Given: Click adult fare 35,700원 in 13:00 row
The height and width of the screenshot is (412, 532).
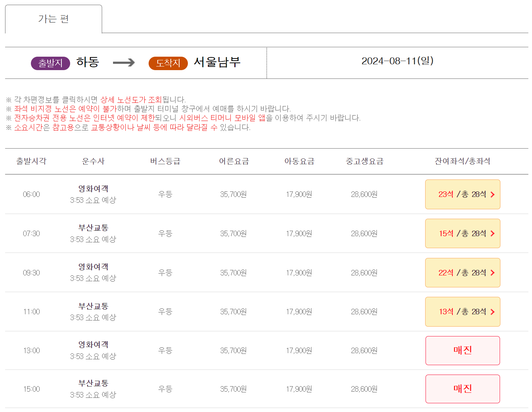Looking at the screenshot, I should pyautogui.click(x=233, y=351).
